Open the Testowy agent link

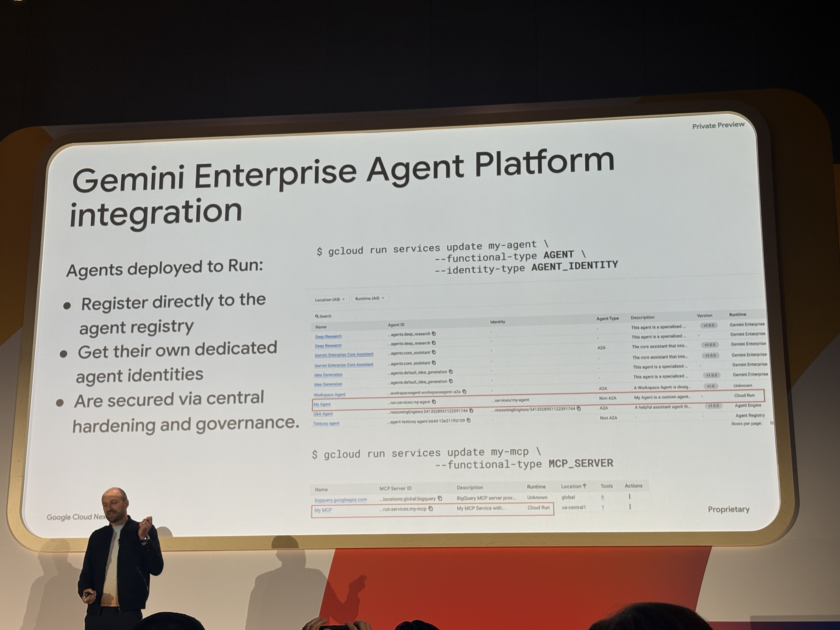click(x=326, y=423)
